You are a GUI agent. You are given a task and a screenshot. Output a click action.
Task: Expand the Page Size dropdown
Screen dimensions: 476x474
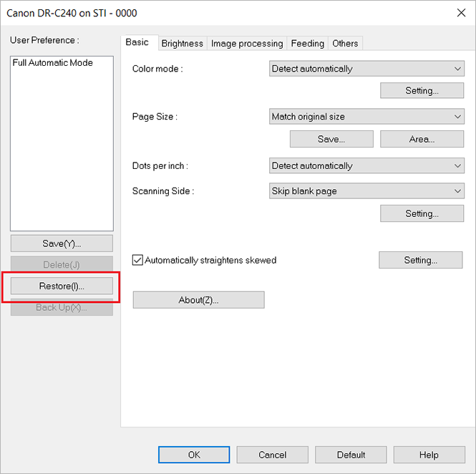[366, 117]
